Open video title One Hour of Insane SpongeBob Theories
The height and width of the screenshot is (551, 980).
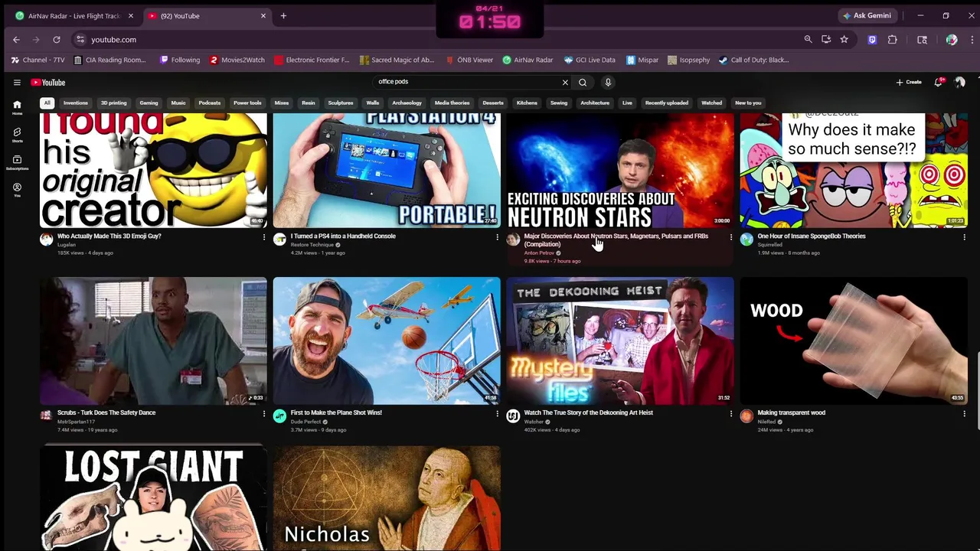pyautogui.click(x=812, y=236)
